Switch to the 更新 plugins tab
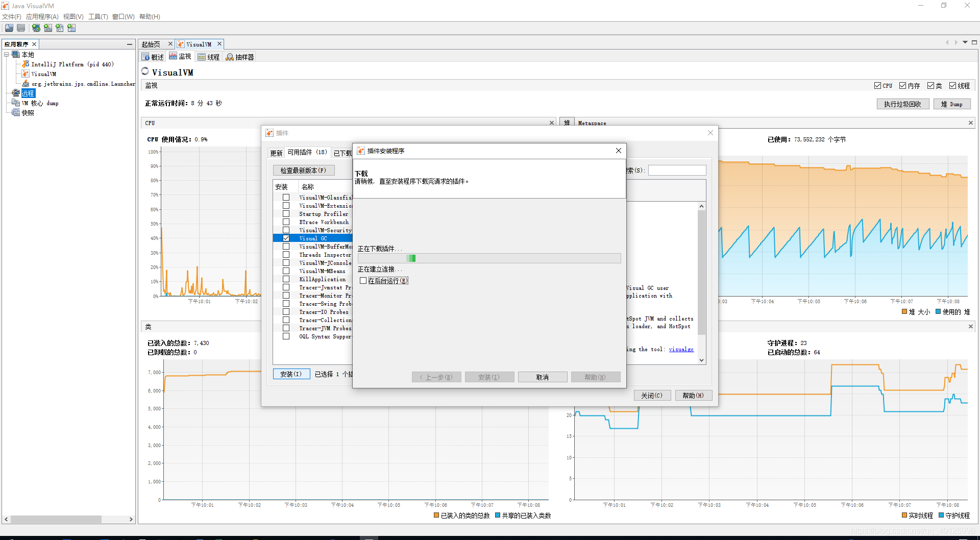Viewport: 980px width, 540px height. pyautogui.click(x=276, y=153)
